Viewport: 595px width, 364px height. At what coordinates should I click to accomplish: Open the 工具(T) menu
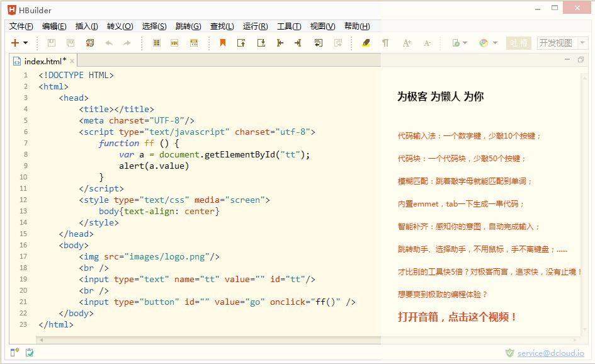289,26
